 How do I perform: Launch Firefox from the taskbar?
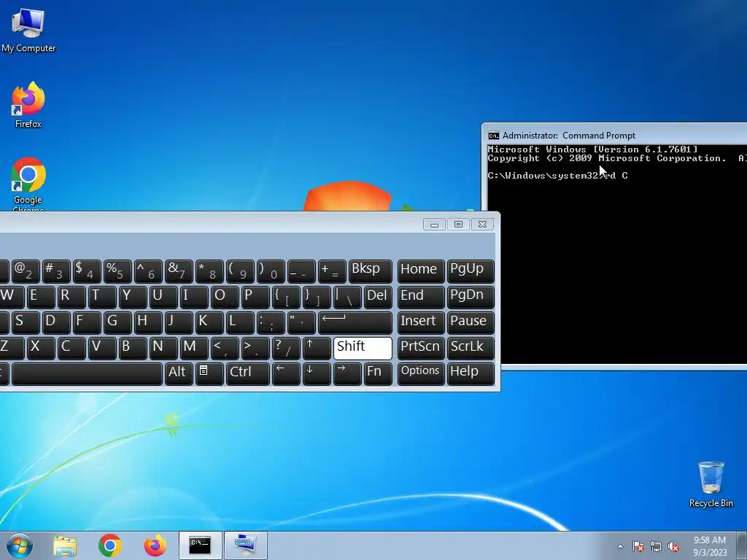tap(155, 545)
